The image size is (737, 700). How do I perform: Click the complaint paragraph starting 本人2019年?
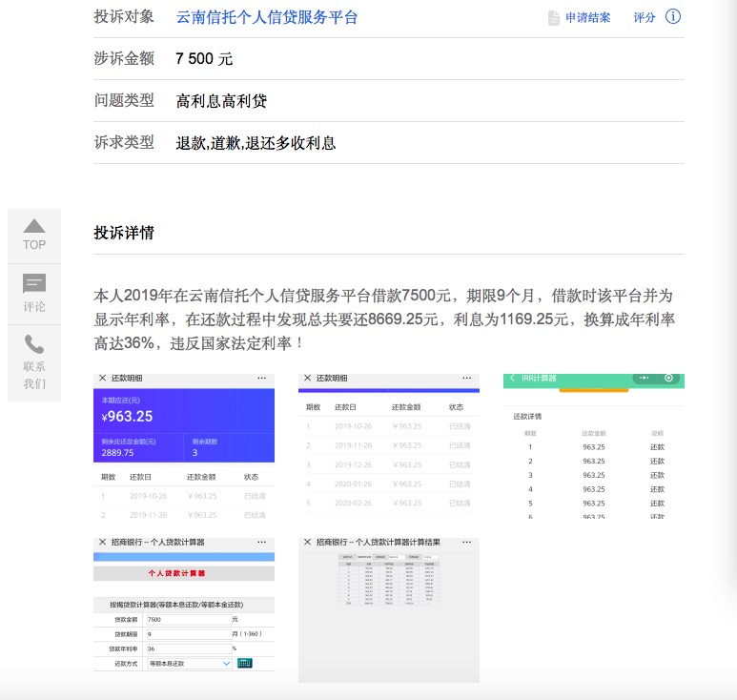click(x=384, y=319)
